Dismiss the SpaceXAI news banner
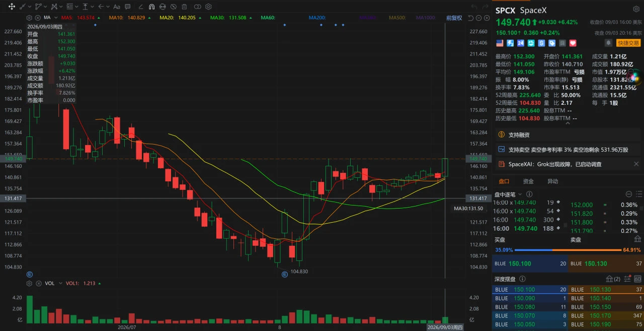This screenshot has height=331, width=644. click(x=636, y=164)
